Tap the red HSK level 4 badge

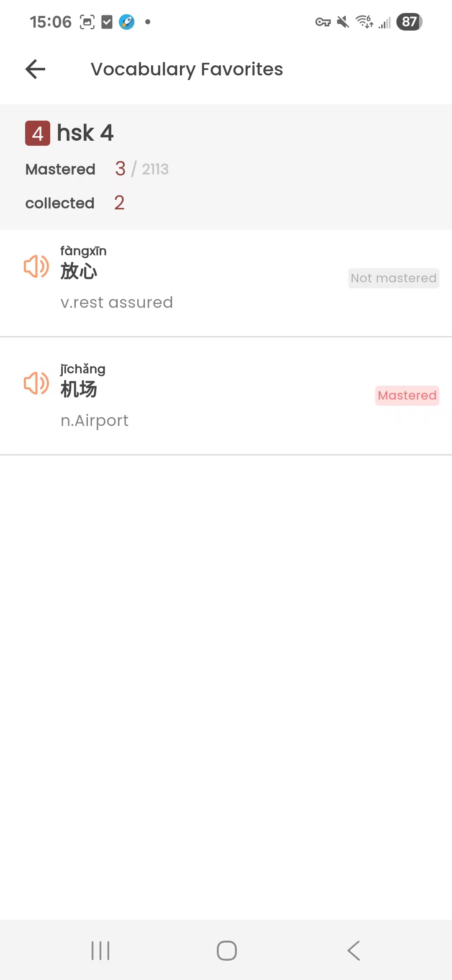coord(38,133)
